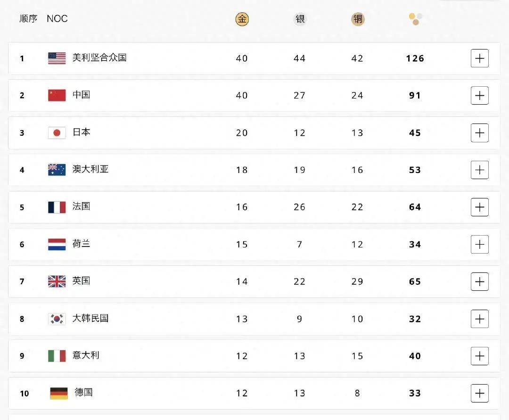Expand the 意大利 row details
Image resolution: width=509 pixels, height=420 pixels.
pos(479,356)
